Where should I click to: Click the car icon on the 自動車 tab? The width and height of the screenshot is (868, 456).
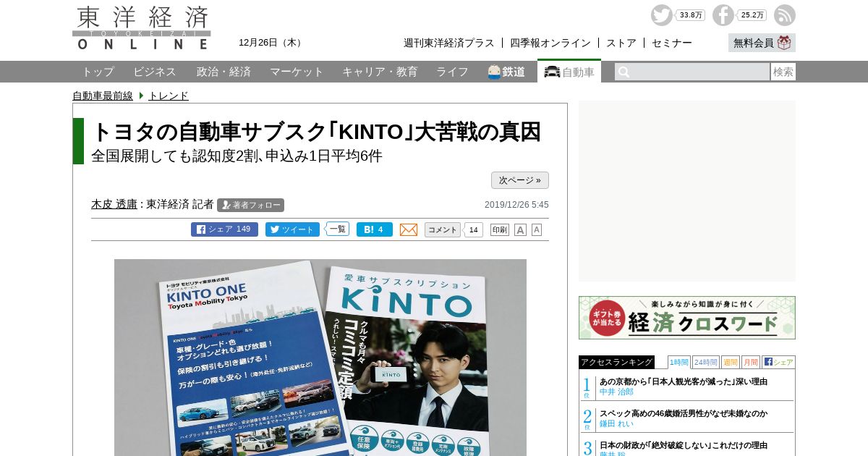pos(552,72)
